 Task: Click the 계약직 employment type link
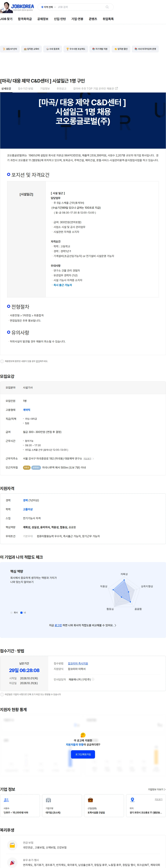pyautogui.click(x=27, y=410)
